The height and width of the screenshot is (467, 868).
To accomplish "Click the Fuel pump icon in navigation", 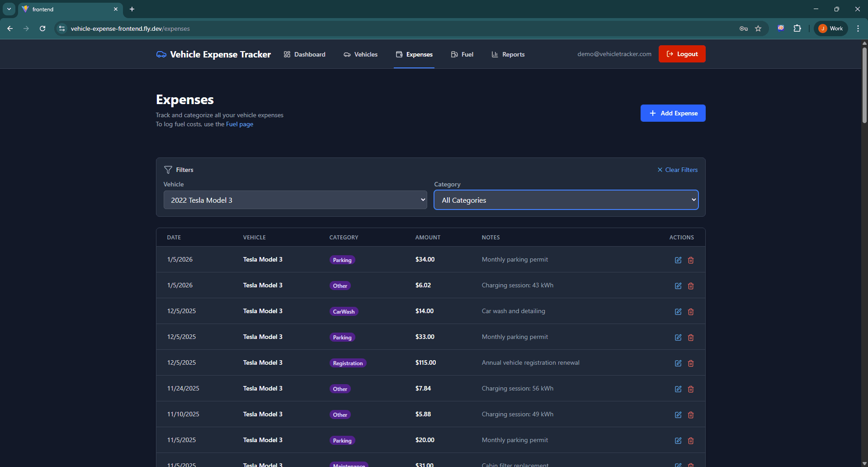I will (x=453, y=54).
